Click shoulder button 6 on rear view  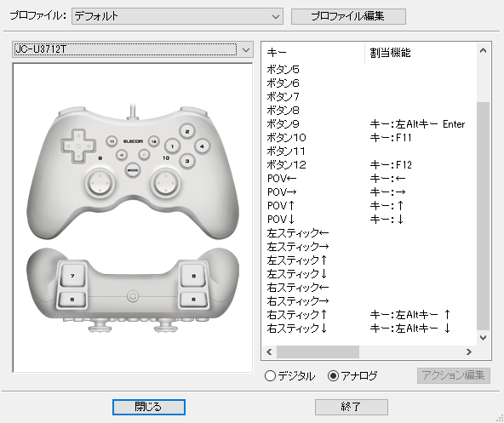193,300
